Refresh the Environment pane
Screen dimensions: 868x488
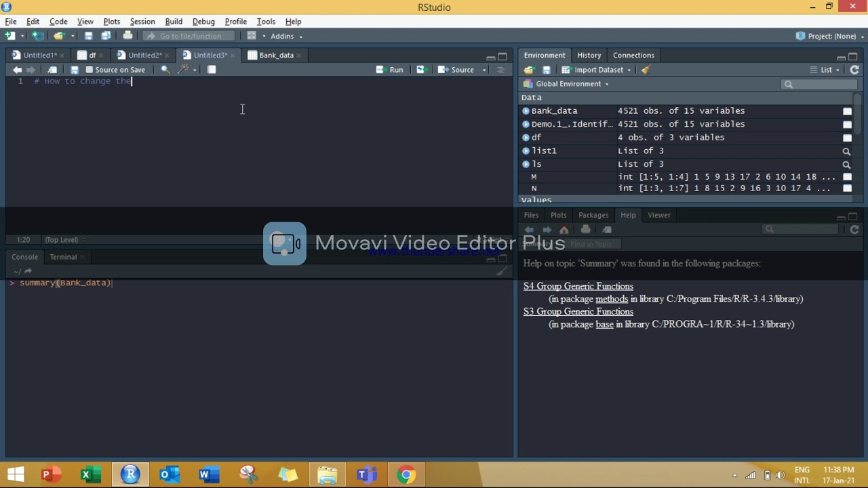coord(854,70)
